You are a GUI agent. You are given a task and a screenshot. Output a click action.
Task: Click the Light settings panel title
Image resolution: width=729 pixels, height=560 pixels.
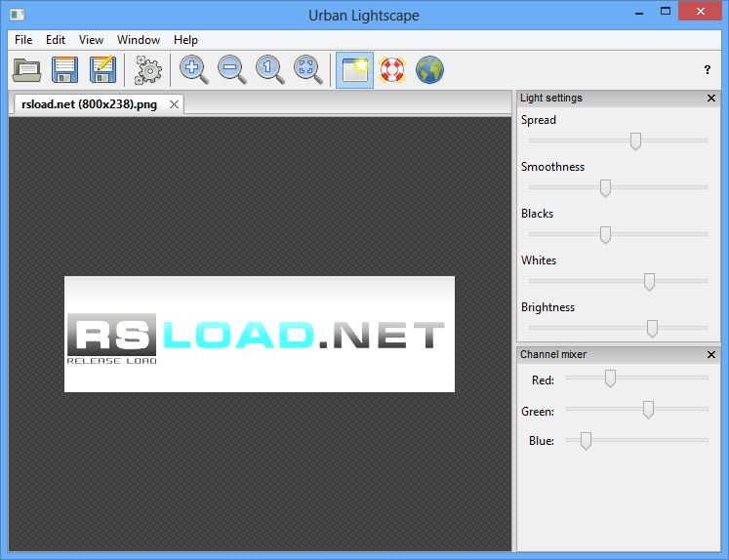tap(551, 98)
